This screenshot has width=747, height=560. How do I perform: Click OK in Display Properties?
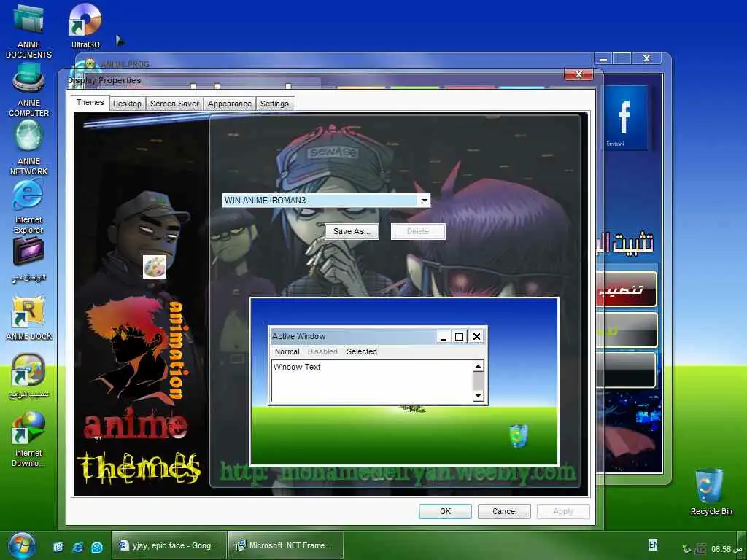446,511
